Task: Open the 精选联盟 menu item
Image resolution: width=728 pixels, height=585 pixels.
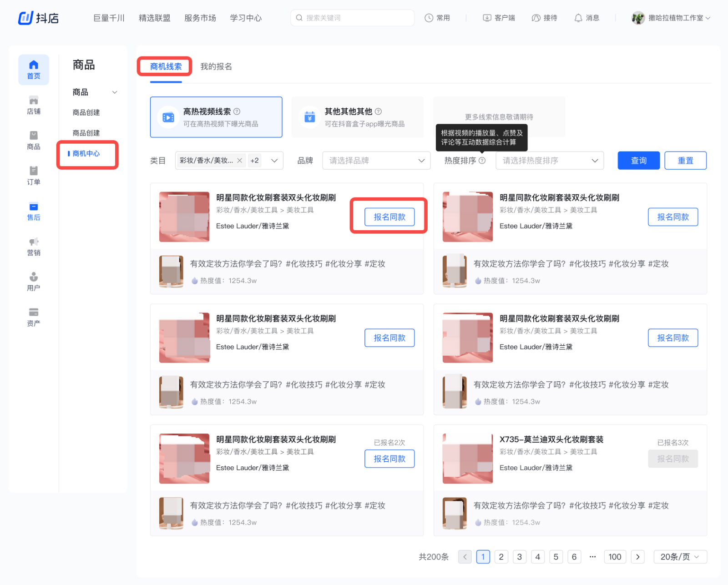Action: tap(154, 18)
